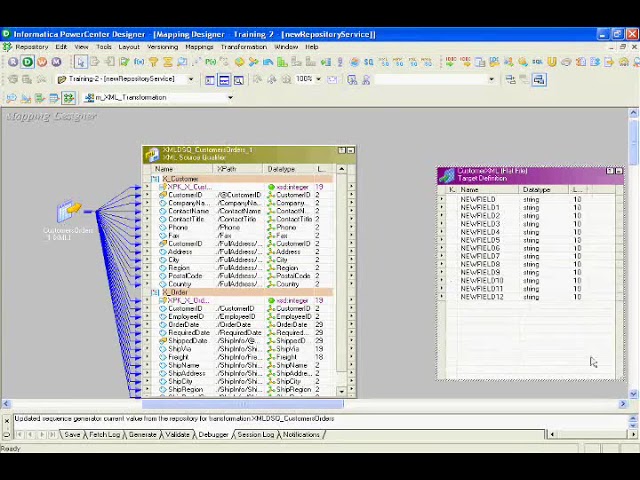The width and height of the screenshot is (640, 480).
Task: Launch Workflow Manager via the W icon
Action: pyautogui.click(x=42, y=62)
